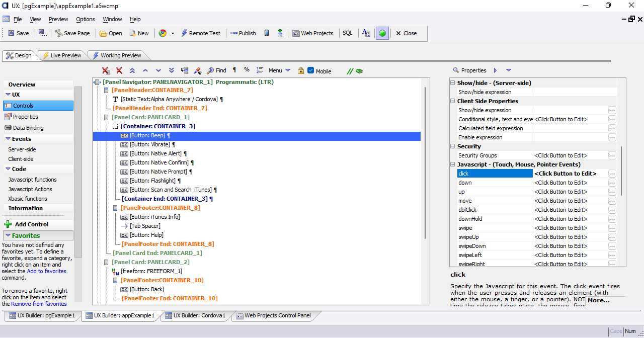Click the eyedropper pick tool icon
The image size is (644, 338).
(198, 70)
